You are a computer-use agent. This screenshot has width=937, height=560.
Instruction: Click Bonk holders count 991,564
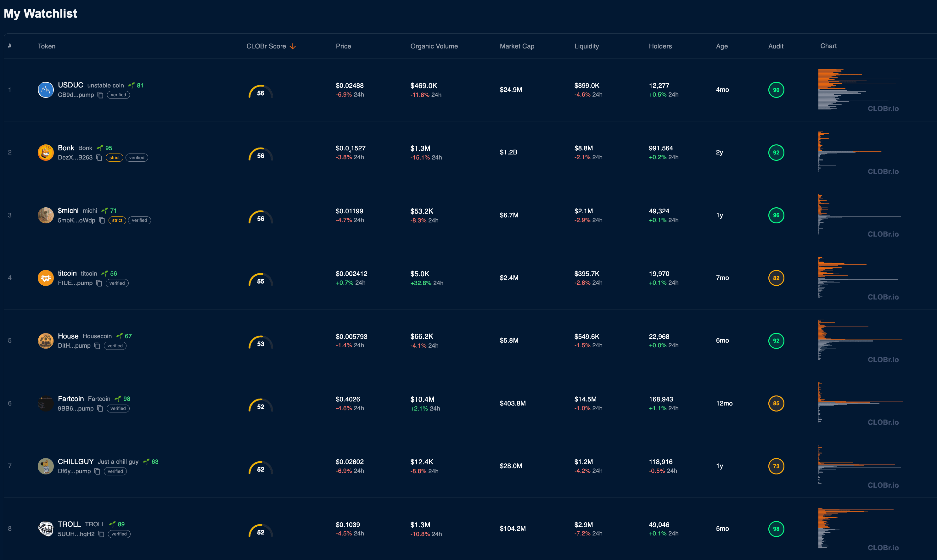click(661, 148)
